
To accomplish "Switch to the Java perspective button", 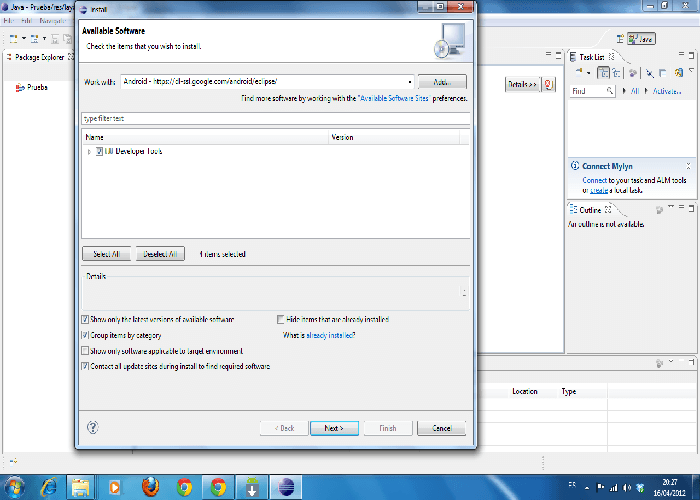I will 641,39.
